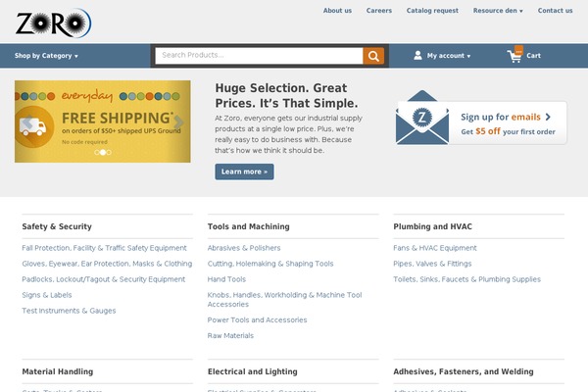Open the Resource den dropdown
Screen dimensions: 588x392
[x=498, y=11]
